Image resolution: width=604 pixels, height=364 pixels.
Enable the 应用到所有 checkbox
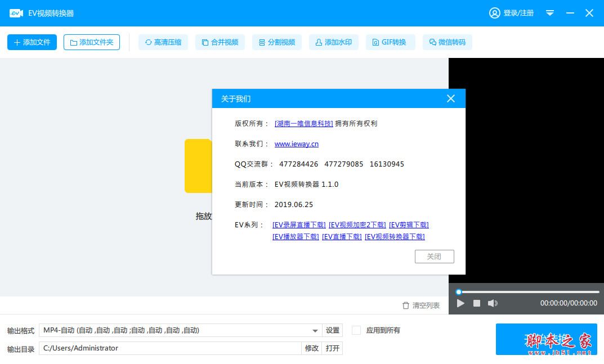(356, 330)
